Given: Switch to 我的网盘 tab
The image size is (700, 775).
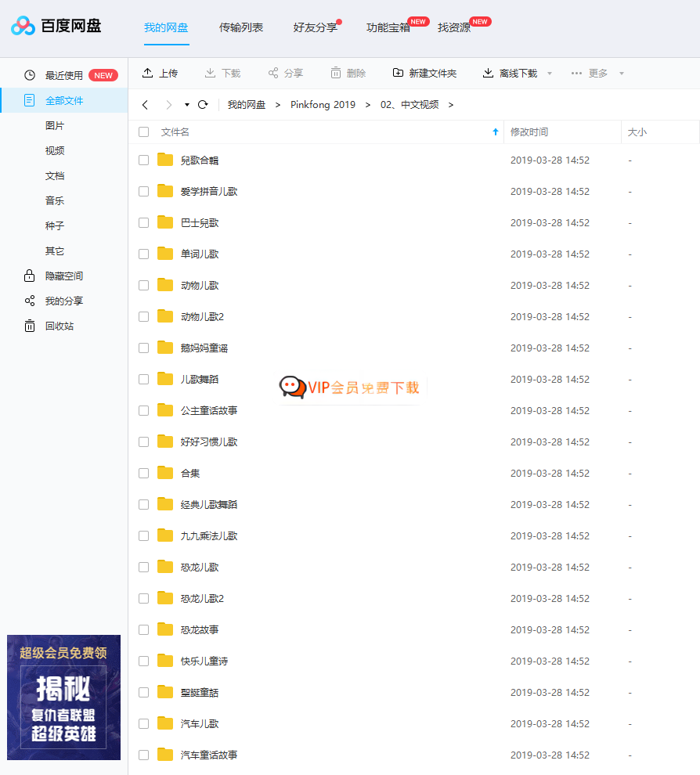Looking at the screenshot, I should point(166,27).
